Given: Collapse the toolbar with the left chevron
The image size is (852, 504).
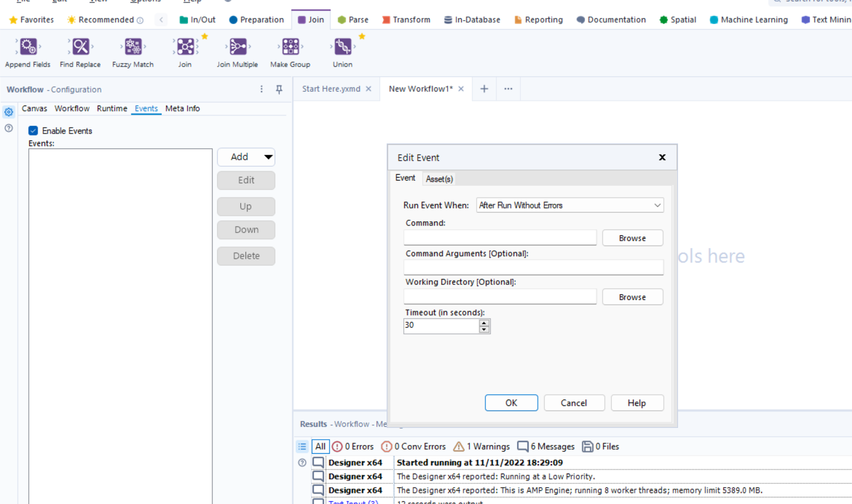Looking at the screenshot, I should (x=161, y=20).
